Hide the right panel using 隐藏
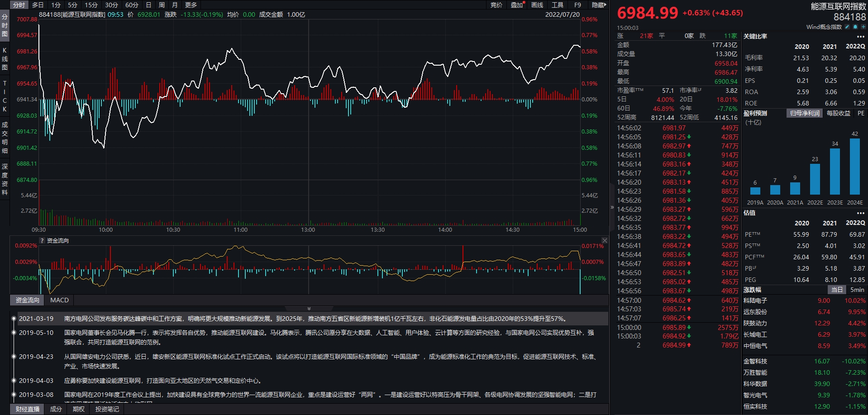 click(x=599, y=5)
